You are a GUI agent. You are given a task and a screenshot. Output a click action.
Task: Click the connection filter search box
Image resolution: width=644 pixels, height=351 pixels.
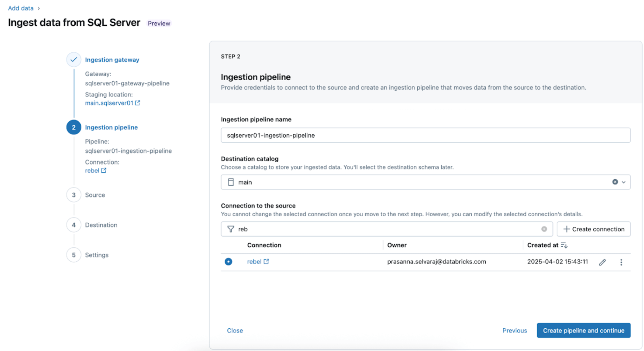(x=384, y=229)
